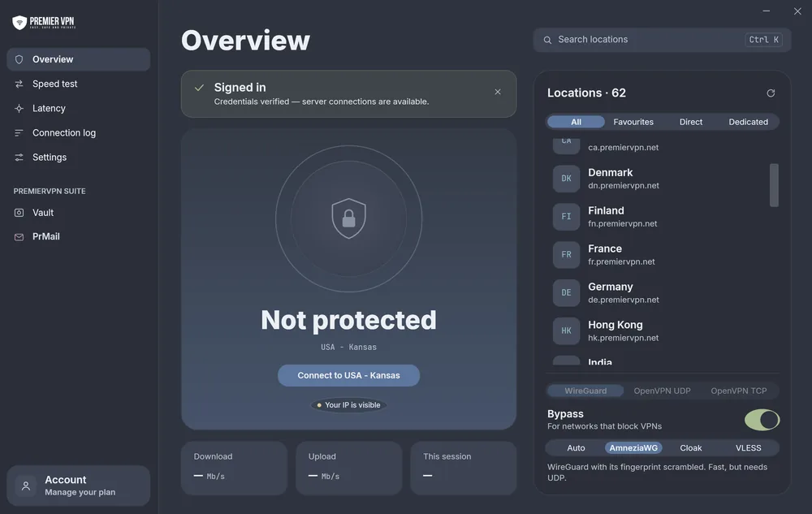Click the Ctrl K shortcut badge
The width and height of the screenshot is (812, 514).
coord(763,40)
